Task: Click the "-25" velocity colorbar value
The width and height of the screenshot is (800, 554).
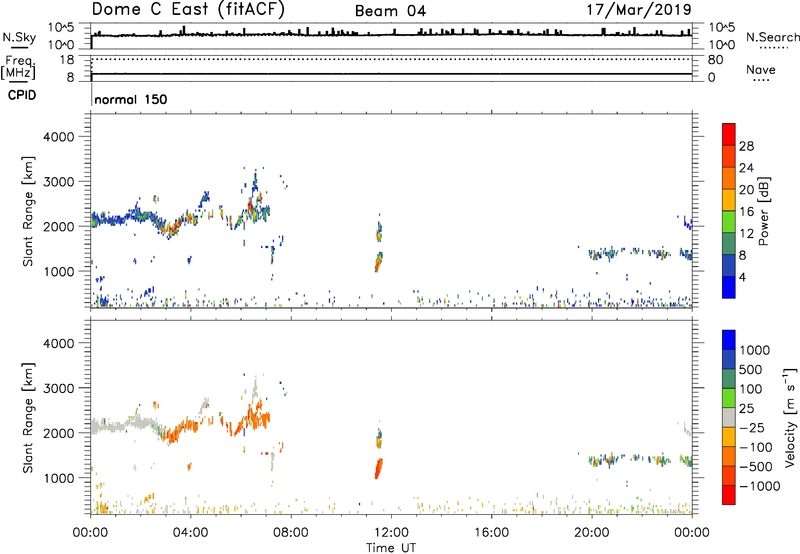Action: click(752, 428)
